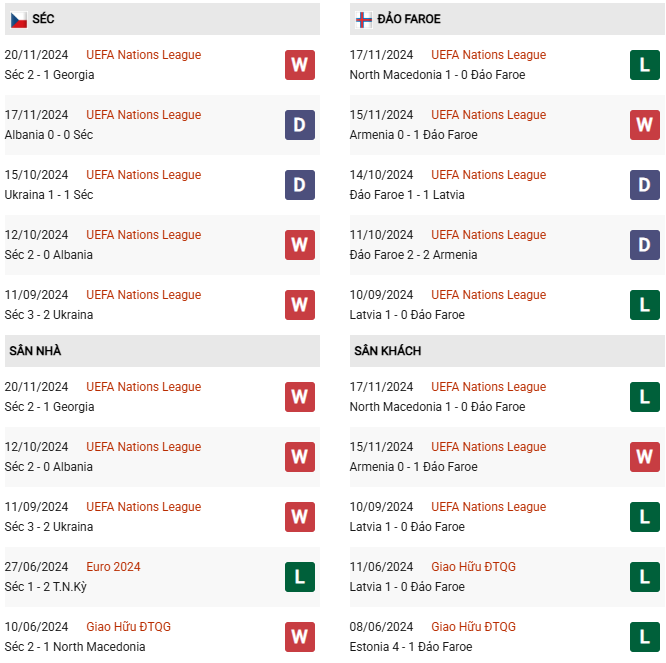
Task: Open UEFA Nations League link dated 14/10/2024
Action: tap(488, 175)
